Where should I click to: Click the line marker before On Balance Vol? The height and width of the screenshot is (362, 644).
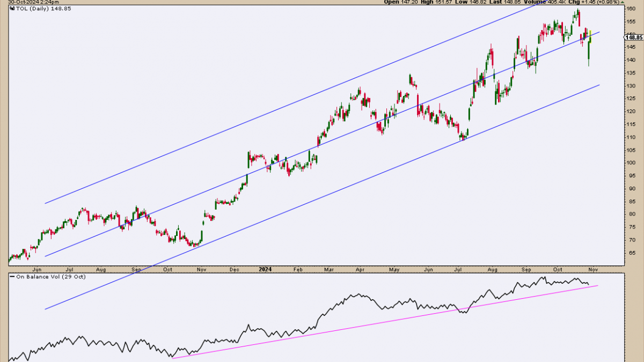coord(13,277)
